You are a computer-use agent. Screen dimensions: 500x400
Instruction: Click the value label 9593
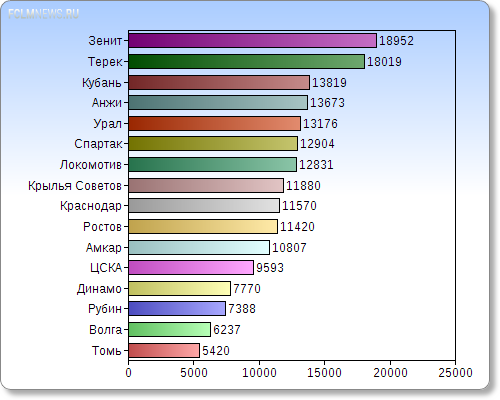click(x=270, y=268)
